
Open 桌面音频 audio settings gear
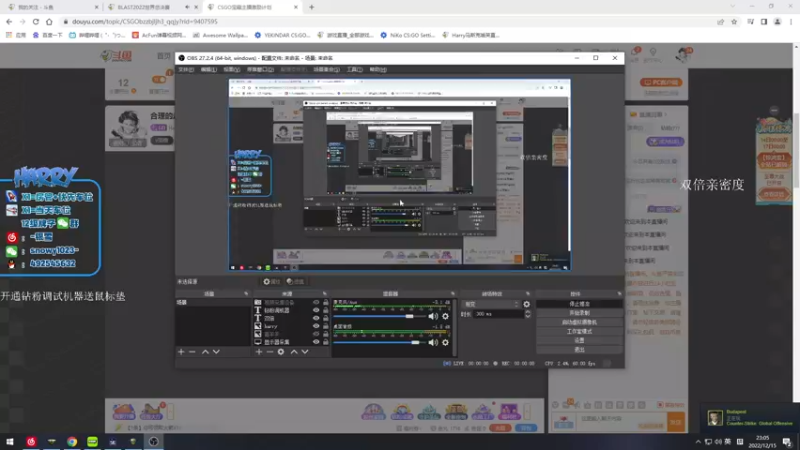click(445, 342)
